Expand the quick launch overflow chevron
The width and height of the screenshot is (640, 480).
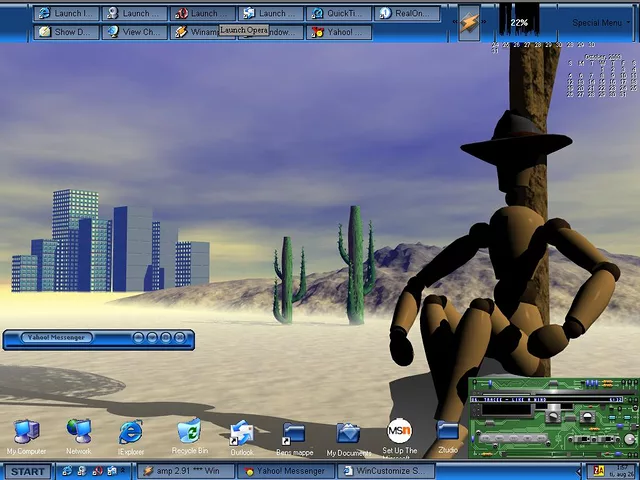(x=125, y=471)
